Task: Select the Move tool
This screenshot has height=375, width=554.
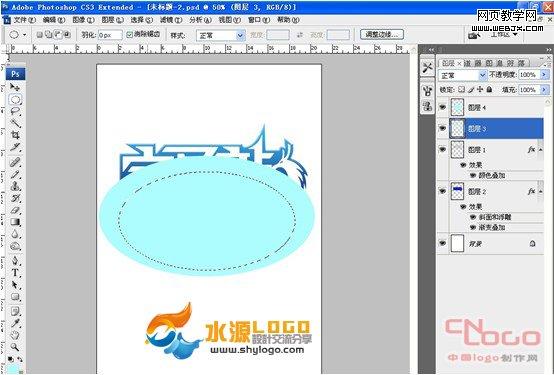Action: pos(15,87)
